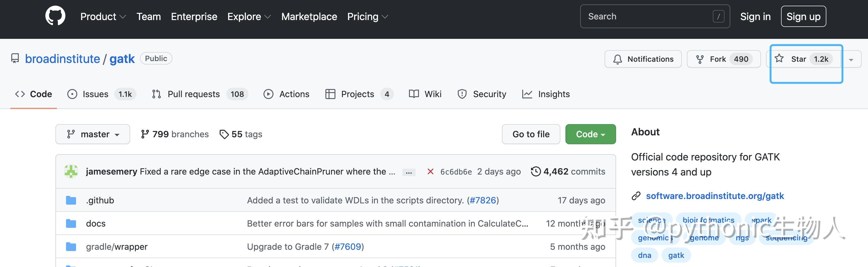The width and height of the screenshot is (868, 267).
Task: Click the repository icon beside broadinstitute
Action: pyautogui.click(x=15, y=58)
